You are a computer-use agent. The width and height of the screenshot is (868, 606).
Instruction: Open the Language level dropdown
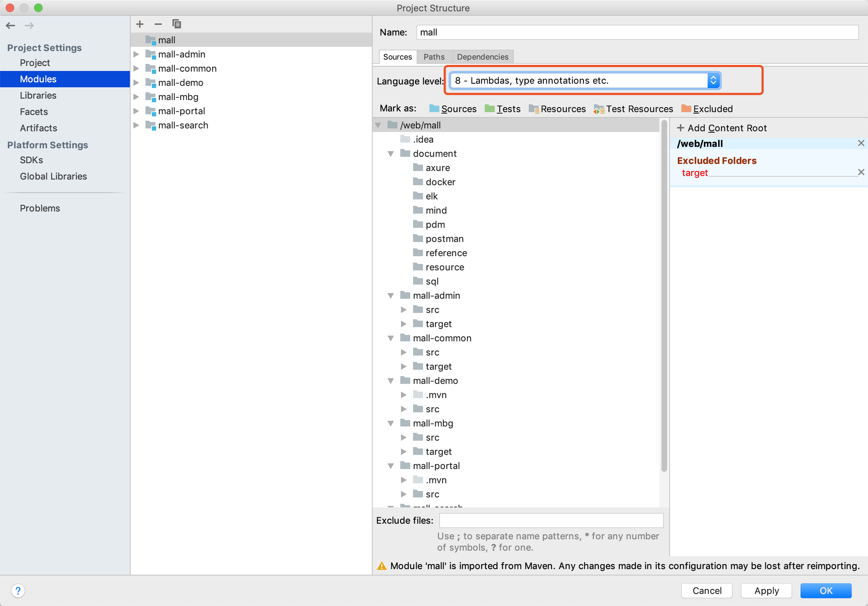pos(713,81)
